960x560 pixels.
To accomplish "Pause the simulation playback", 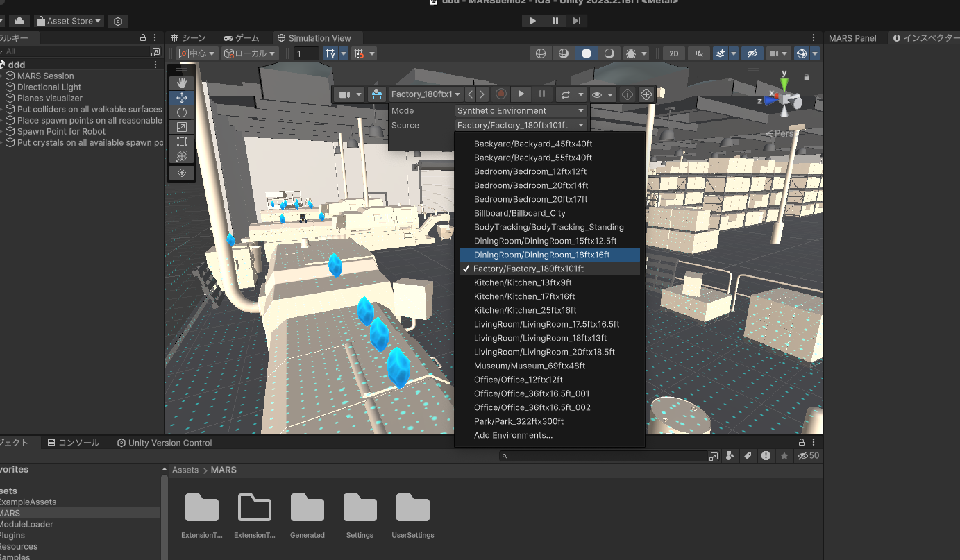I will 542,94.
